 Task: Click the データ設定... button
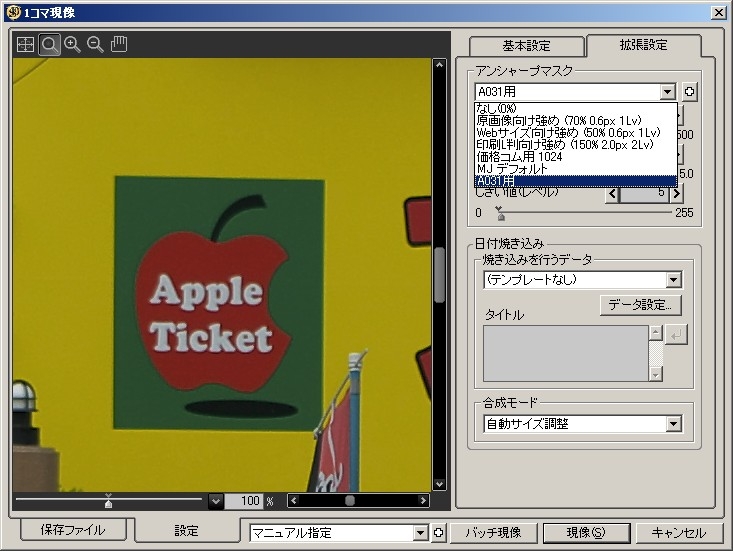(x=640, y=305)
